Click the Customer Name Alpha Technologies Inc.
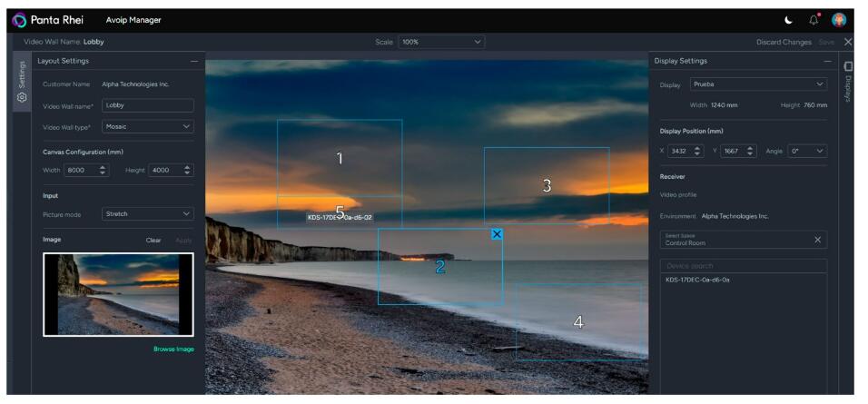 (135, 84)
